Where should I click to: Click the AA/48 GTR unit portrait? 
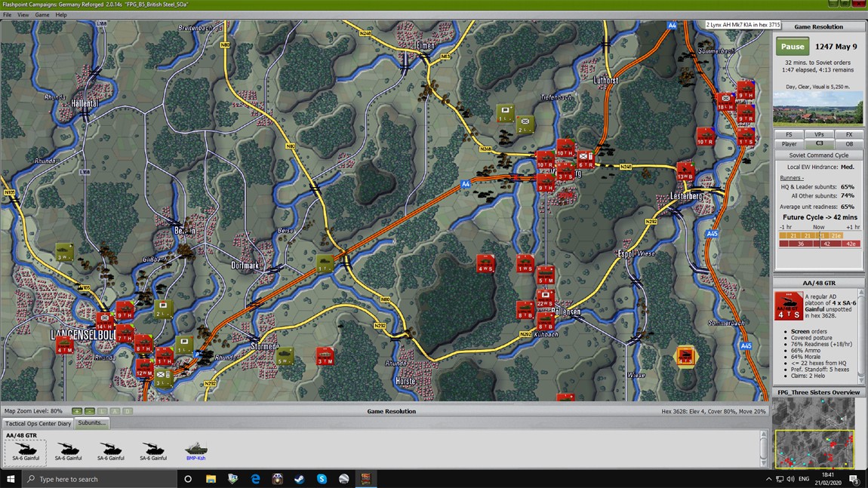(788, 306)
